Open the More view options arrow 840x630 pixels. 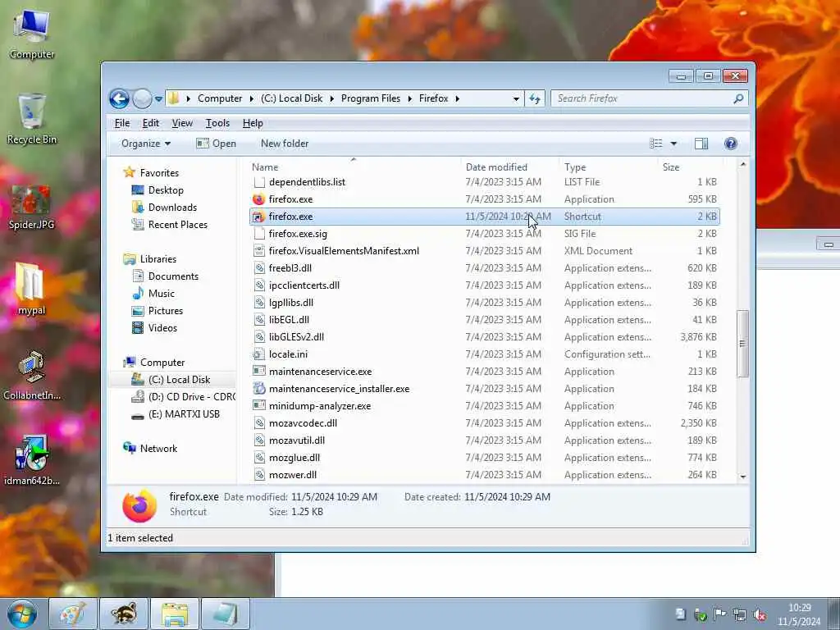(x=674, y=144)
